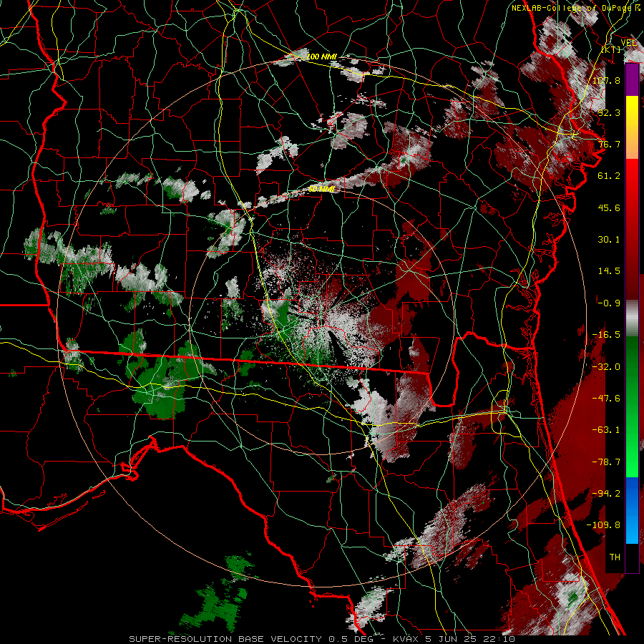Pick the purple segment of velocity color bar
The height and width of the screenshot is (644, 644).
(632, 80)
